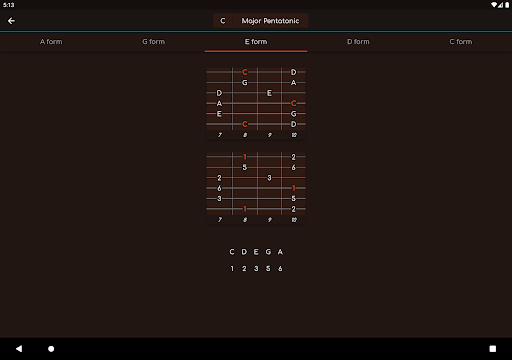Open the root note C selector

[223, 21]
